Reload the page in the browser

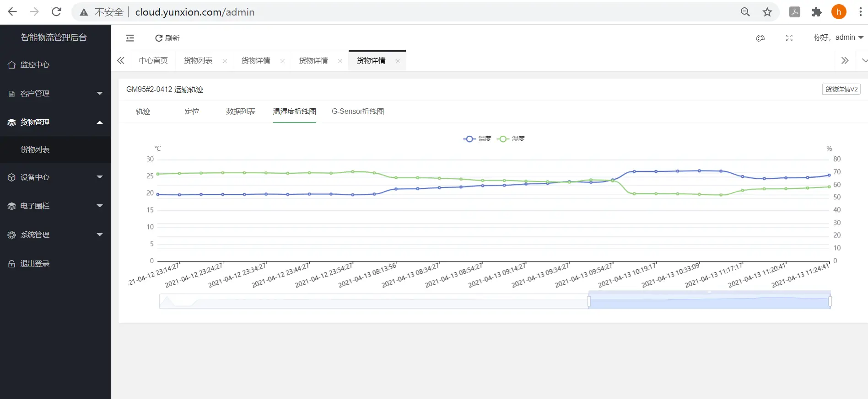point(56,12)
